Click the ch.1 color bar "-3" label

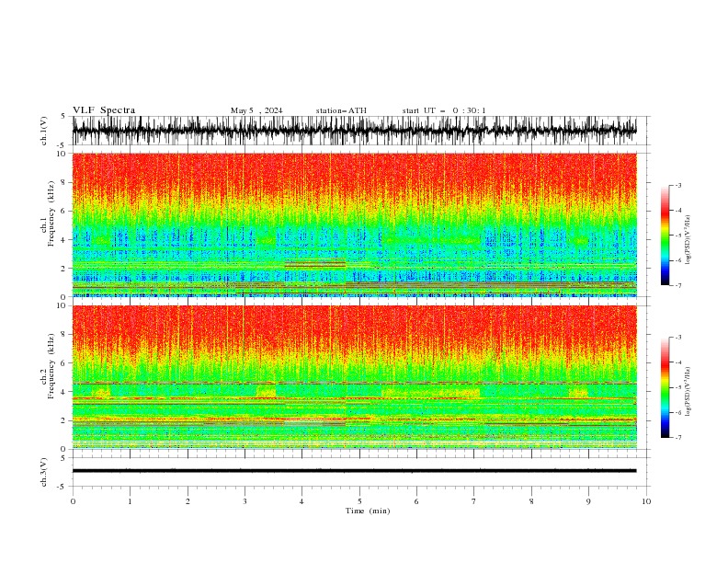pos(678,185)
